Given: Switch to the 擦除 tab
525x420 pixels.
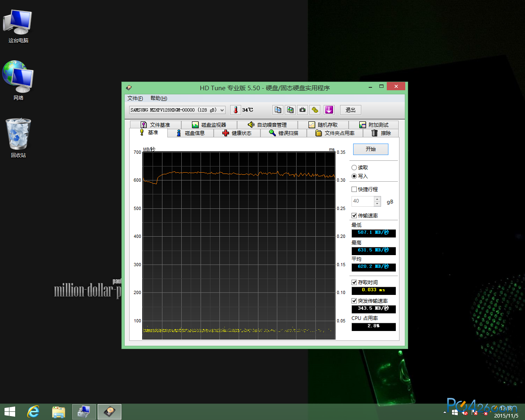Looking at the screenshot, I should pos(381,133).
